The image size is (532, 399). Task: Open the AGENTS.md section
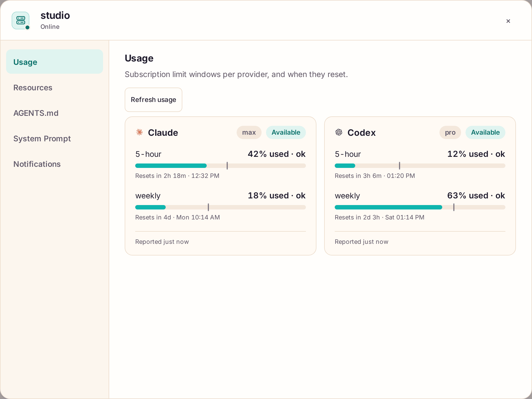tap(55, 113)
